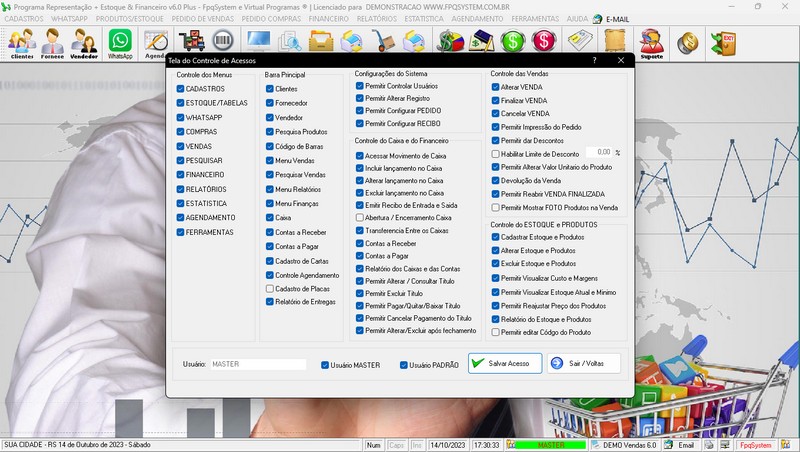
Task: Click the dialog help question mark
Action: click(594, 60)
